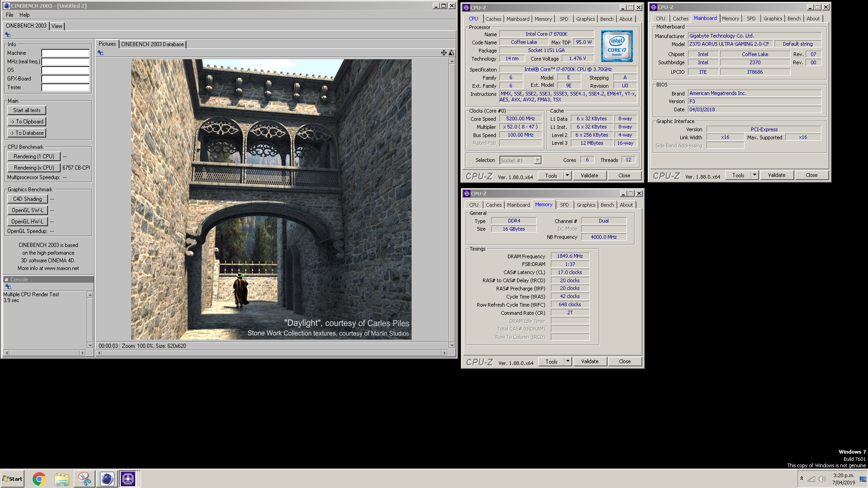This screenshot has width=868, height=488.
Task: Open CINEBENCH 2003 Database tab
Action: point(152,44)
